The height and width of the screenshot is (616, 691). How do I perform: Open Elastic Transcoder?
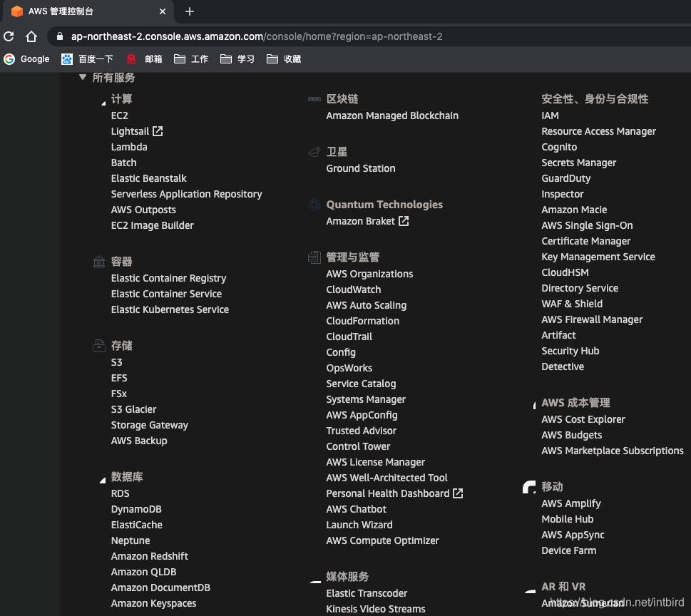pyautogui.click(x=367, y=593)
